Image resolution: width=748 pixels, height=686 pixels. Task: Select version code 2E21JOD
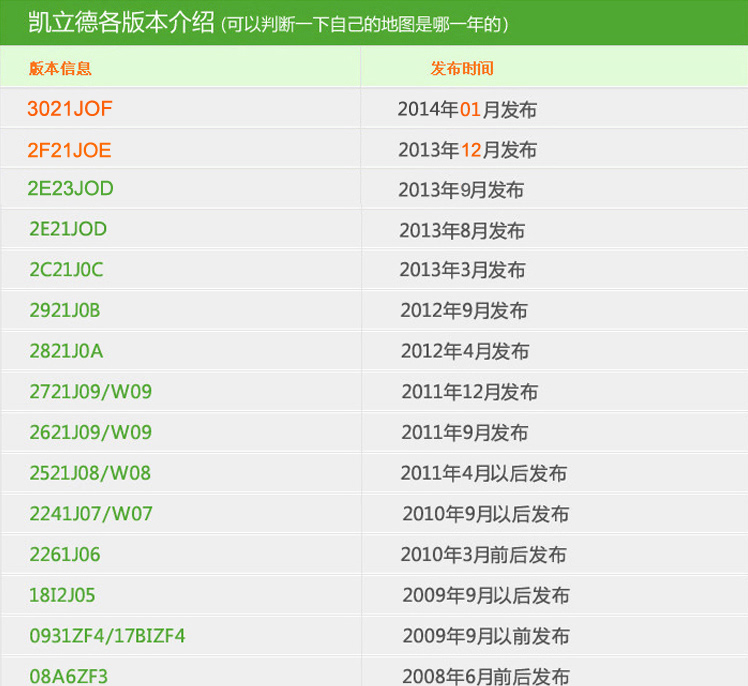[68, 229]
